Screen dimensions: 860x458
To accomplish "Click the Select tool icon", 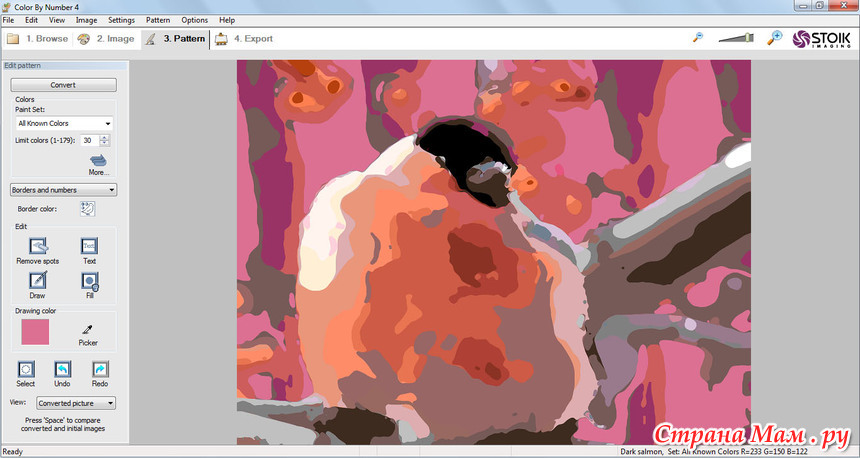I will coord(26,369).
